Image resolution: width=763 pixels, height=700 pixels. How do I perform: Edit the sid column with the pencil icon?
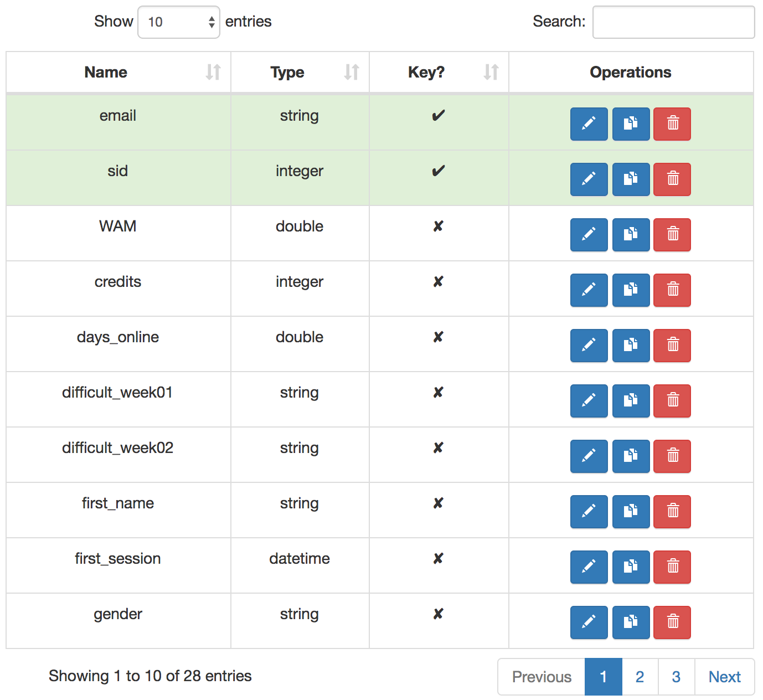click(589, 179)
